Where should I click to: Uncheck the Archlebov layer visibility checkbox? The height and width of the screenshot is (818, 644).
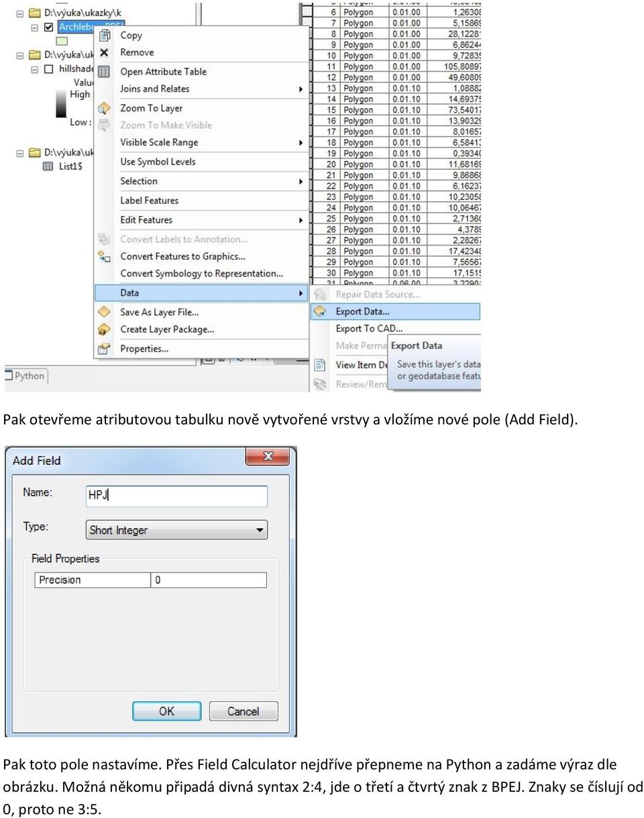coord(48,28)
